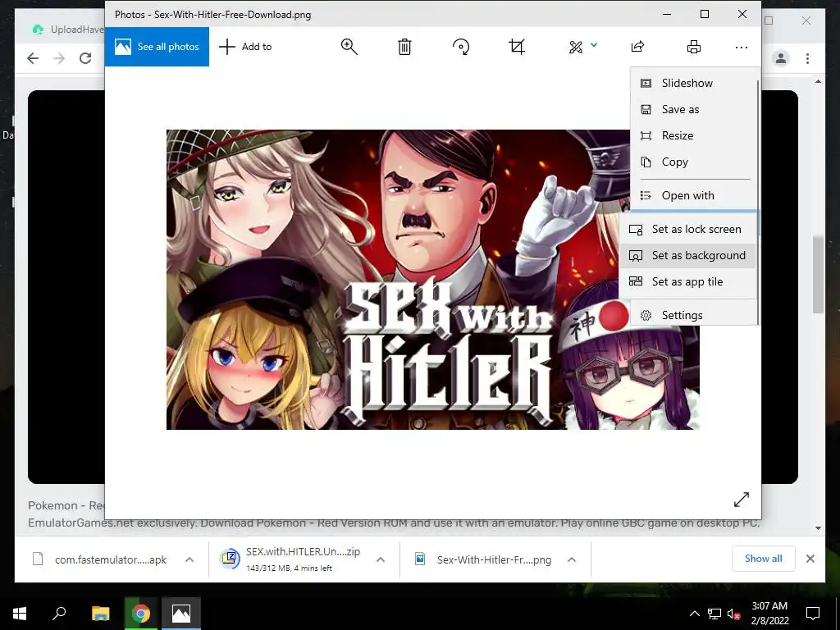The width and height of the screenshot is (840, 630).
Task: Choose Copy from the menu
Action: [694, 162]
